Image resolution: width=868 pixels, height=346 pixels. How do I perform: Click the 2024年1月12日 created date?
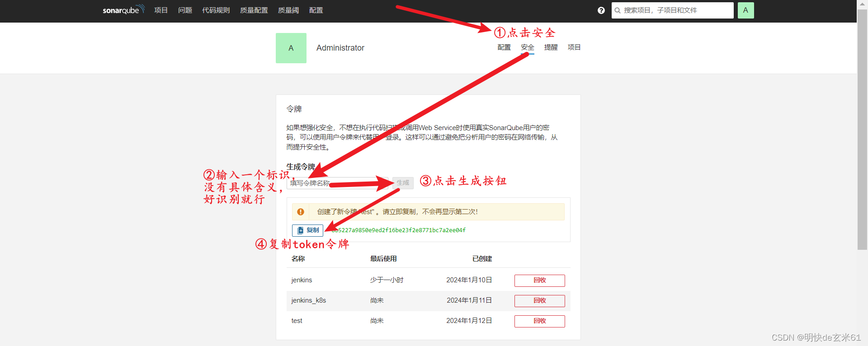469,321
